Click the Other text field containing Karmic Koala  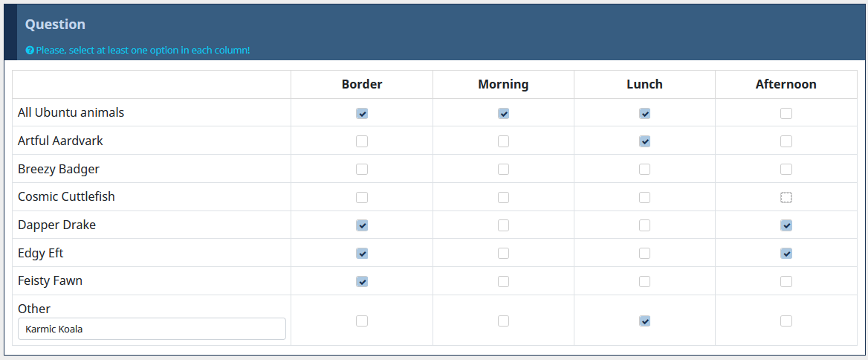pyautogui.click(x=152, y=329)
